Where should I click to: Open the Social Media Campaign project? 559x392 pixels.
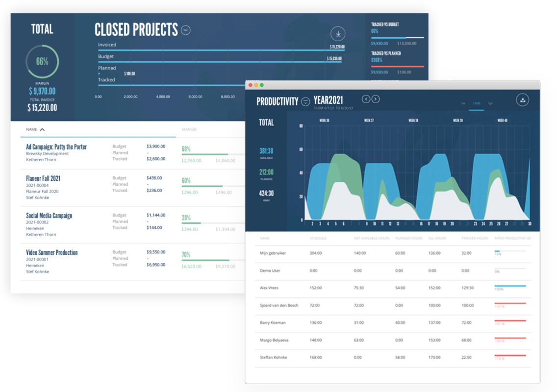pos(49,216)
